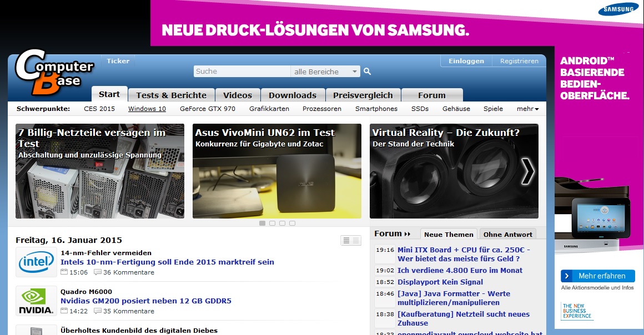
Task: Open Spiele topic link
Action: coord(493,109)
